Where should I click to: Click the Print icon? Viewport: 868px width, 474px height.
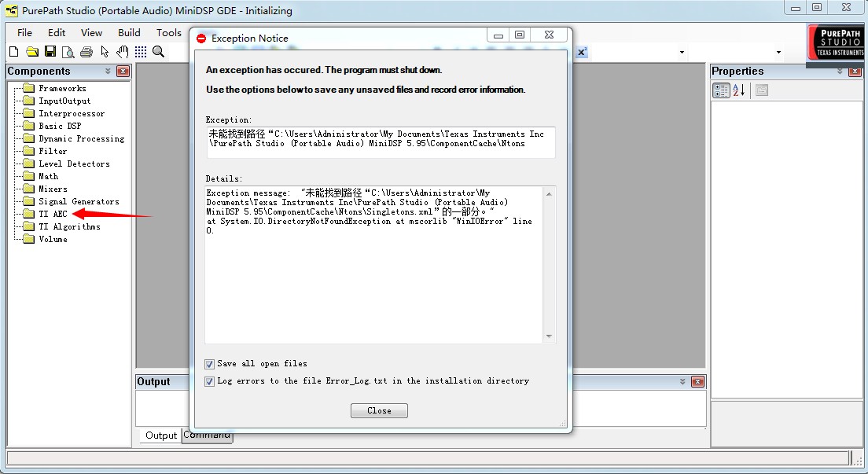pos(86,52)
